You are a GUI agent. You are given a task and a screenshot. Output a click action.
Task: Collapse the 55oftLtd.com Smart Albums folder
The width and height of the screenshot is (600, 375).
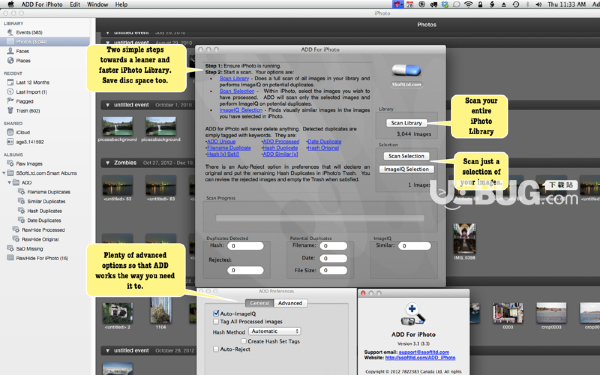pyautogui.click(x=4, y=173)
